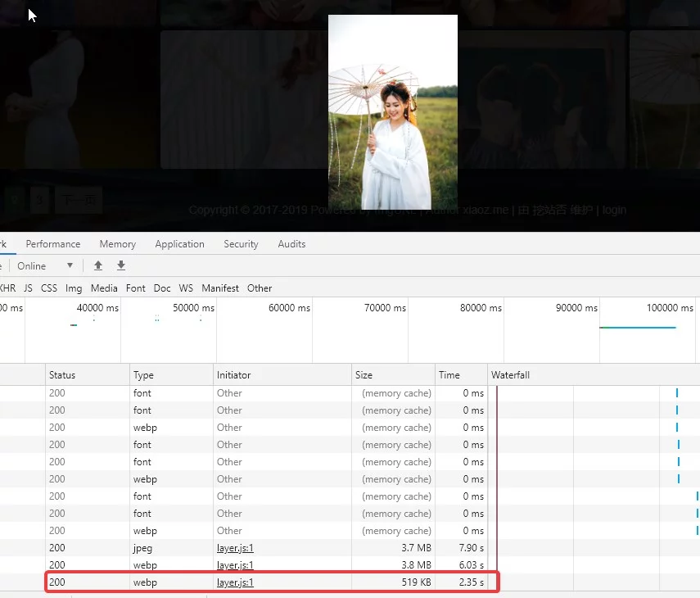Enable the Font request filter
Image resolution: width=700 pixels, height=598 pixels.
(x=136, y=288)
